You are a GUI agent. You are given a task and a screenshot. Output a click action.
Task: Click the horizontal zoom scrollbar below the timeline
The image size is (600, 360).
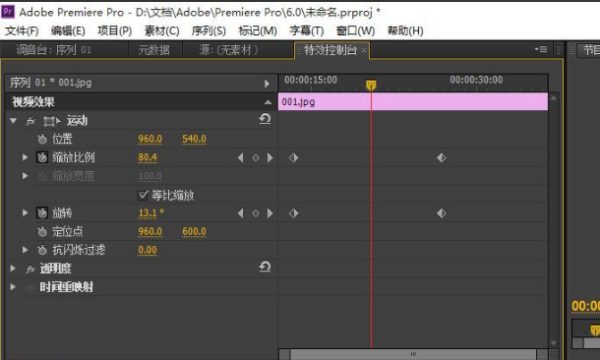tap(413, 354)
